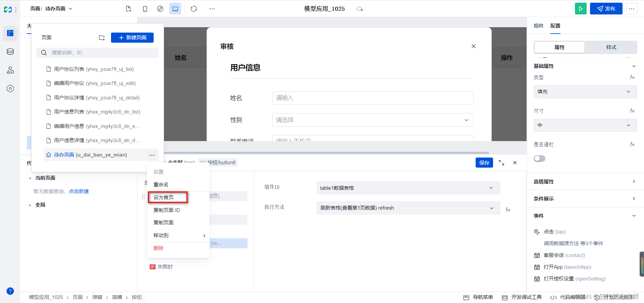
Task: Open 导航菜单 in the bottom bar
Action: click(x=478, y=297)
